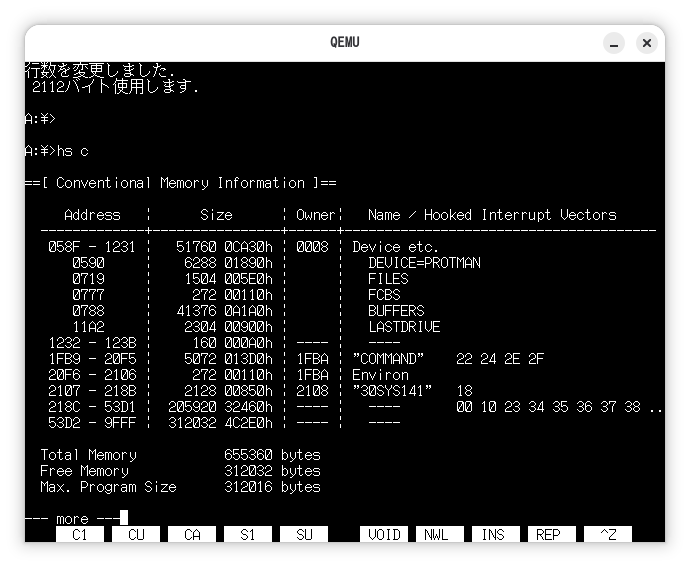
Task: Click the QEMU window title
Action: pos(345,42)
